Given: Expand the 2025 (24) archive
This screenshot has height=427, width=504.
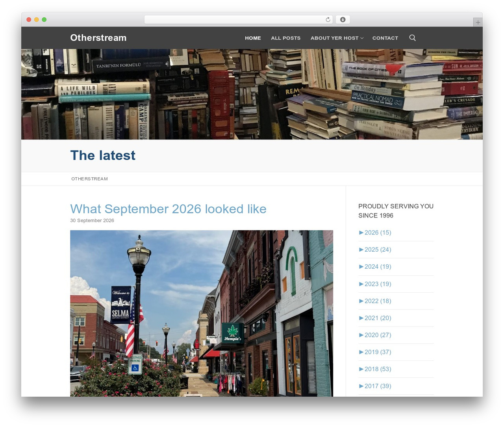Looking at the screenshot, I should tap(375, 249).
